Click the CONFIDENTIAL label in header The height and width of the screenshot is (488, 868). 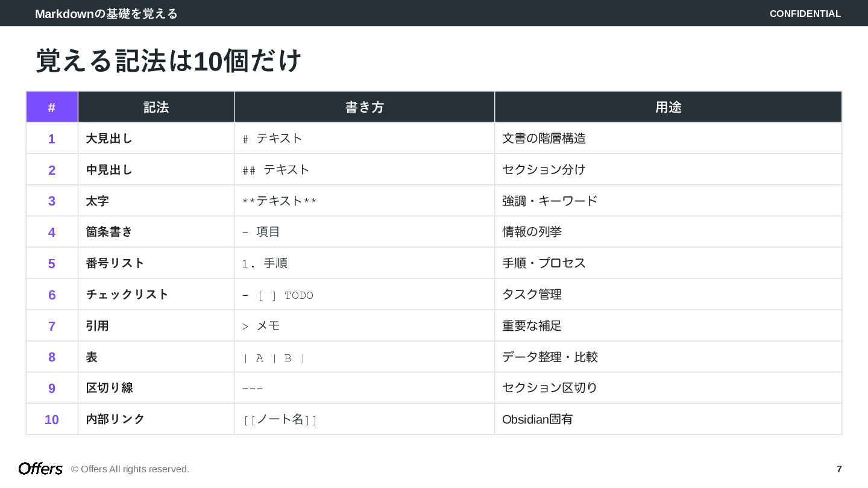click(x=805, y=13)
